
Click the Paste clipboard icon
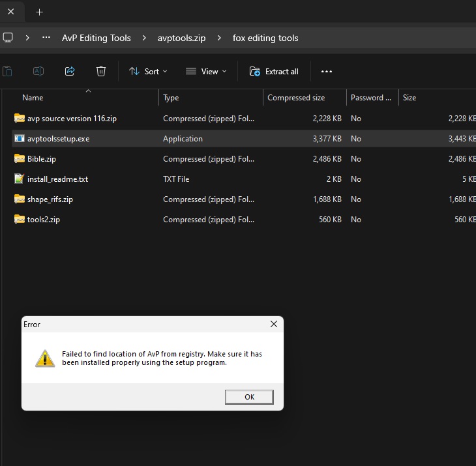(7, 71)
